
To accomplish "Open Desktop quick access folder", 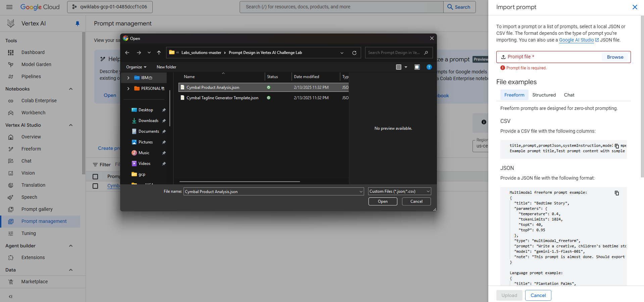I will pos(146,110).
